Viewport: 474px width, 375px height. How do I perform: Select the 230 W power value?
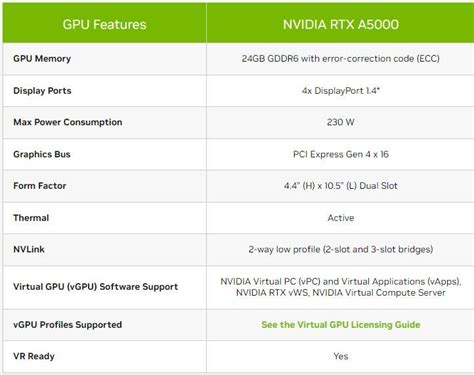340,122
